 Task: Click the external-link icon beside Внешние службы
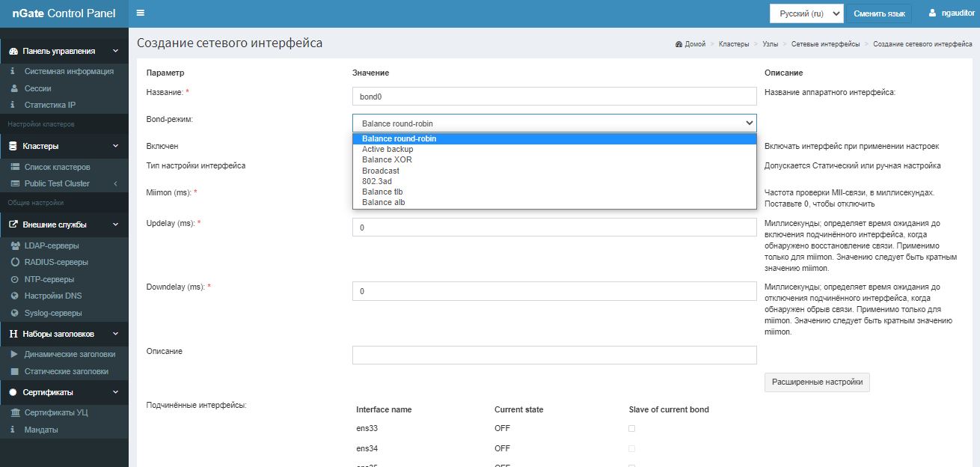click(x=13, y=225)
